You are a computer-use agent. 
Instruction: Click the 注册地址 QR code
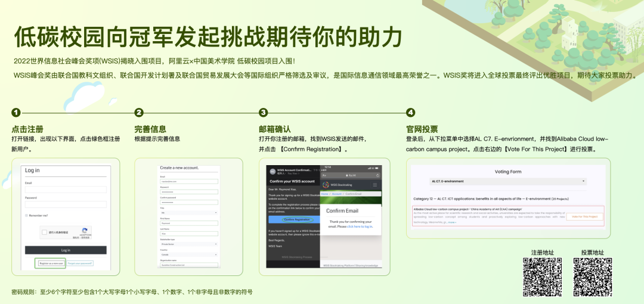(x=542, y=277)
